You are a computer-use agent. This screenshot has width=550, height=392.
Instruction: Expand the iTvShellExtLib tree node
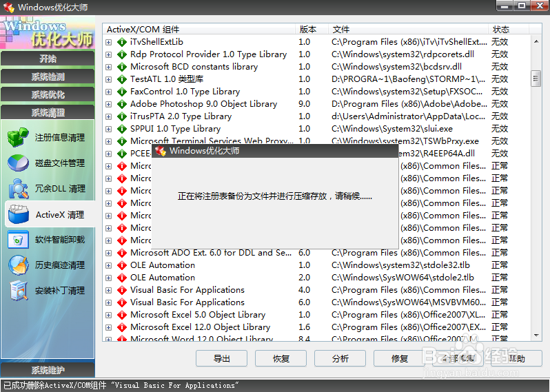pyautogui.click(x=109, y=42)
